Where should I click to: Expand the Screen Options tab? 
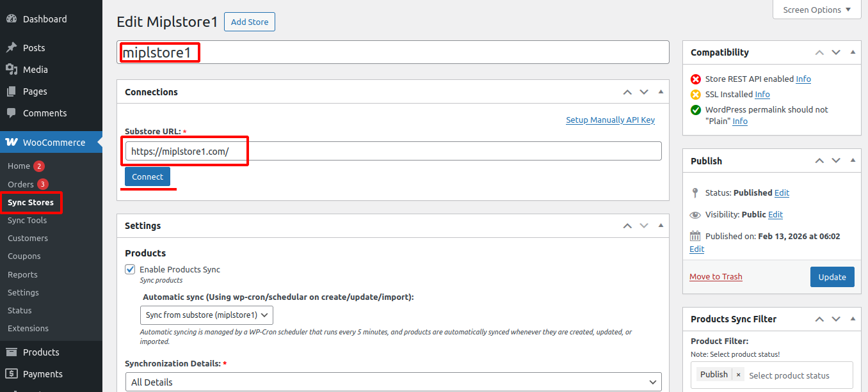click(x=817, y=10)
